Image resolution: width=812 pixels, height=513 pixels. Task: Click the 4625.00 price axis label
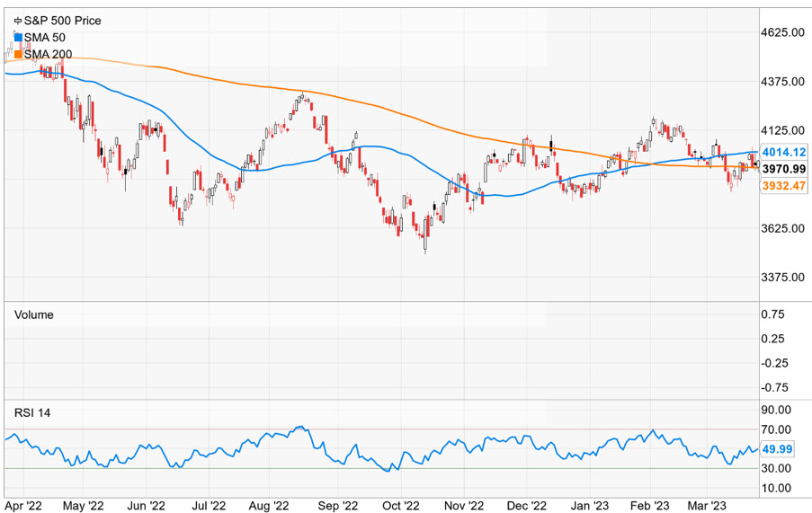click(782, 32)
